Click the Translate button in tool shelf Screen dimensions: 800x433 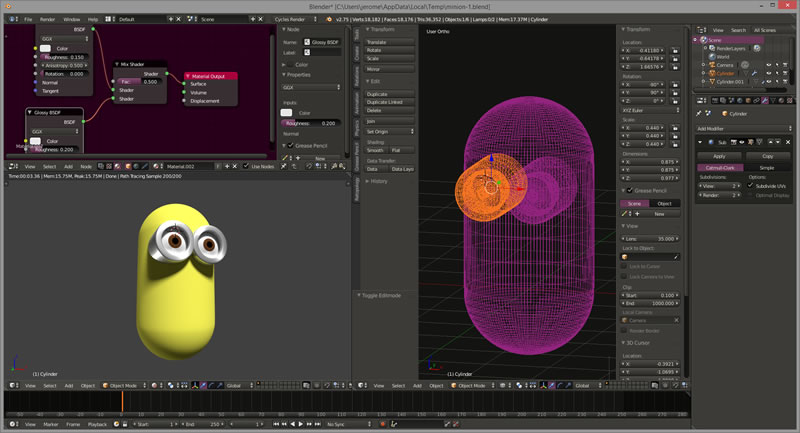coord(389,42)
